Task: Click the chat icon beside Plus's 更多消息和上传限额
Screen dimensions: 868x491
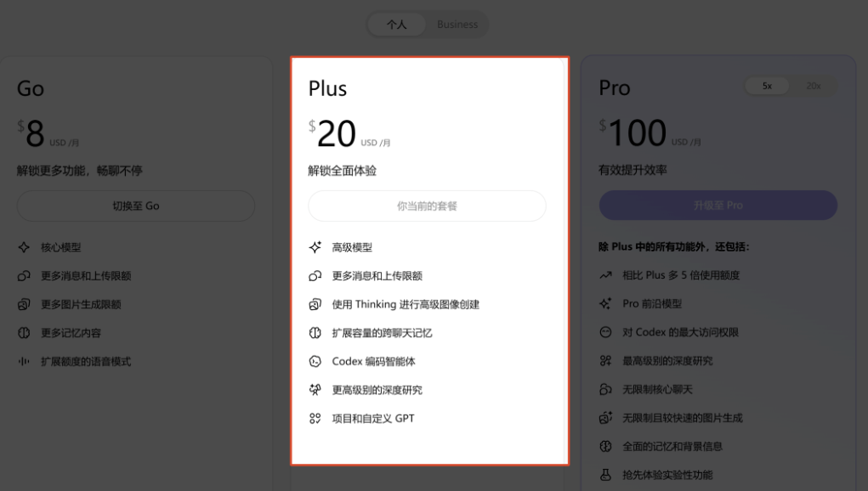Action: [315, 276]
